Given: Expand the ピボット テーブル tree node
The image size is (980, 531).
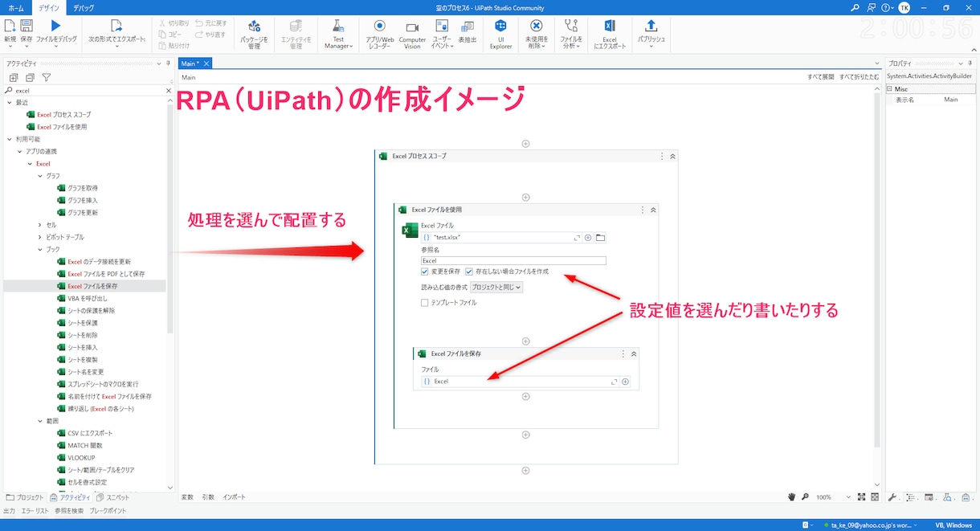Looking at the screenshot, I should click(40, 237).
